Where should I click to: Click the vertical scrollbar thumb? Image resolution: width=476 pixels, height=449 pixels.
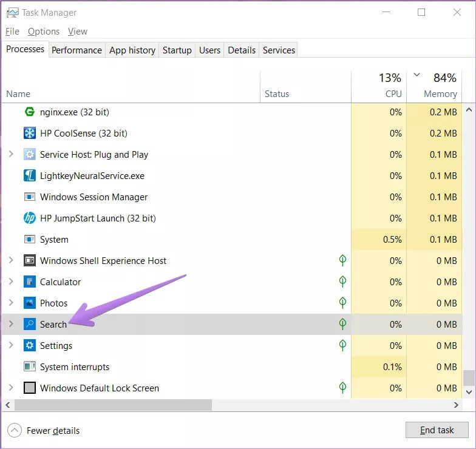(469, 377)
